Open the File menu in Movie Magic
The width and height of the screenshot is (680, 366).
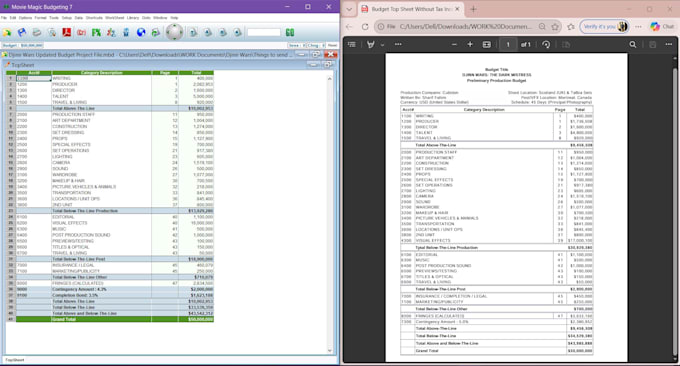pos(4,18)
